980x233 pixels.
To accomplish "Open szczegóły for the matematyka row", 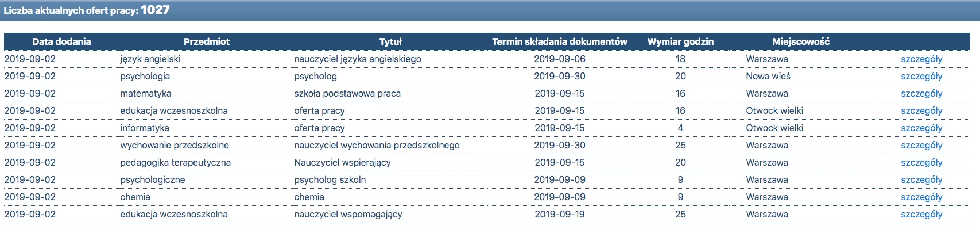I will tap(921, 94).
